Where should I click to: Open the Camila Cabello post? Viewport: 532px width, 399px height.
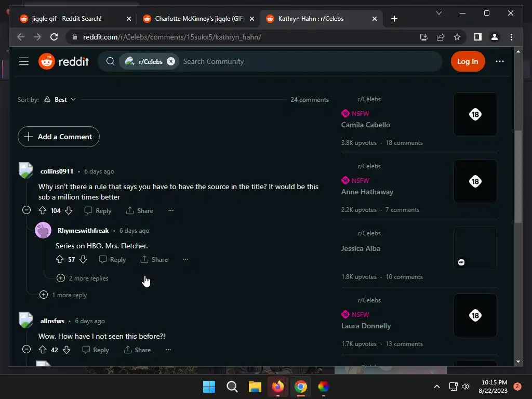[x=365, y=125]
